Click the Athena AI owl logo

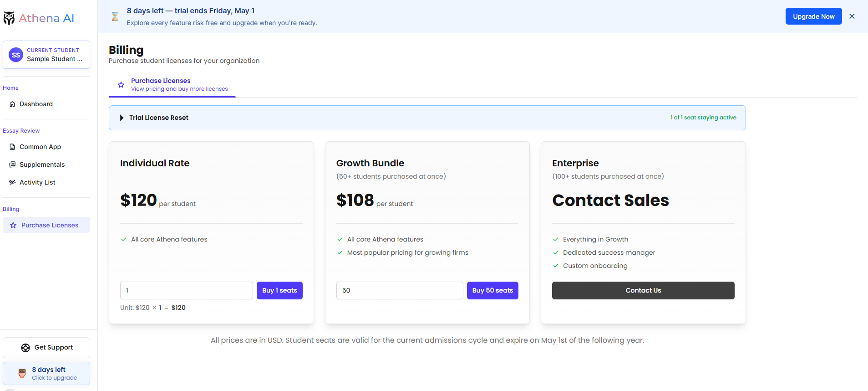pyautogui.click(x=9, y=18)
